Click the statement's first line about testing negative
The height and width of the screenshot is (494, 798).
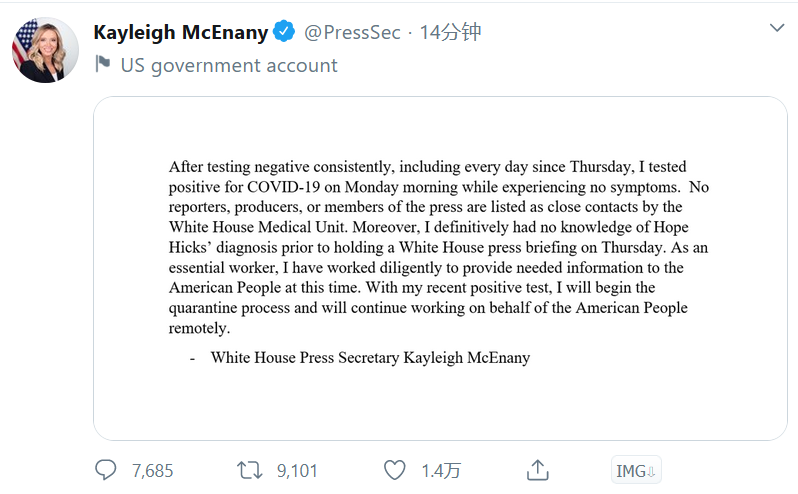tap(427, 167)
